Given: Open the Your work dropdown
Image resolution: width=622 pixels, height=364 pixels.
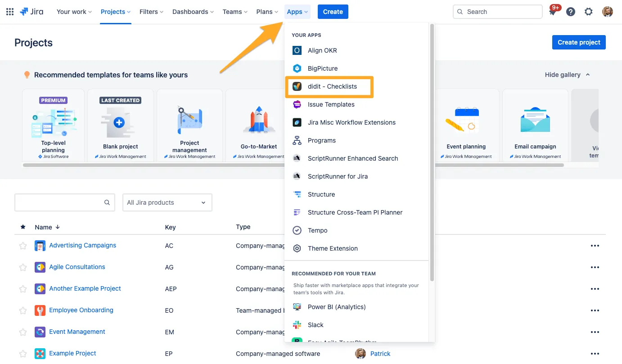Looking at the screenshot, I should 74,12.
